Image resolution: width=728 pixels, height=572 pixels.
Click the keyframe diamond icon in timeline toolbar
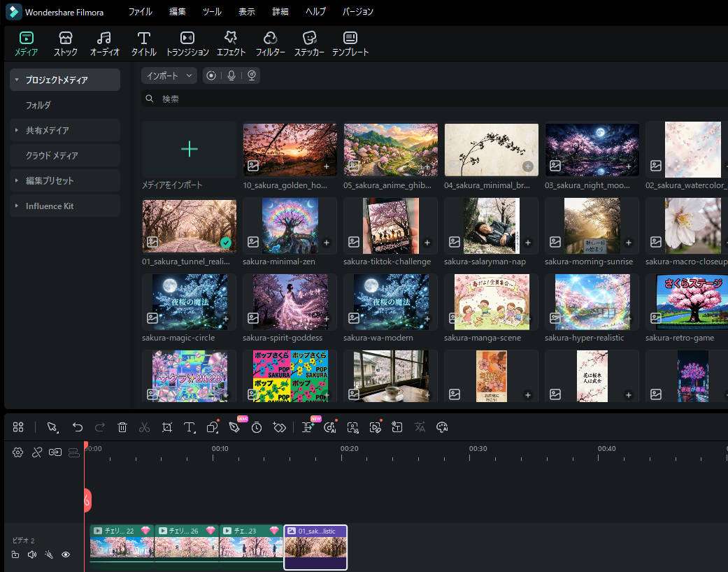pyautogui.click(x=279, y=427)
